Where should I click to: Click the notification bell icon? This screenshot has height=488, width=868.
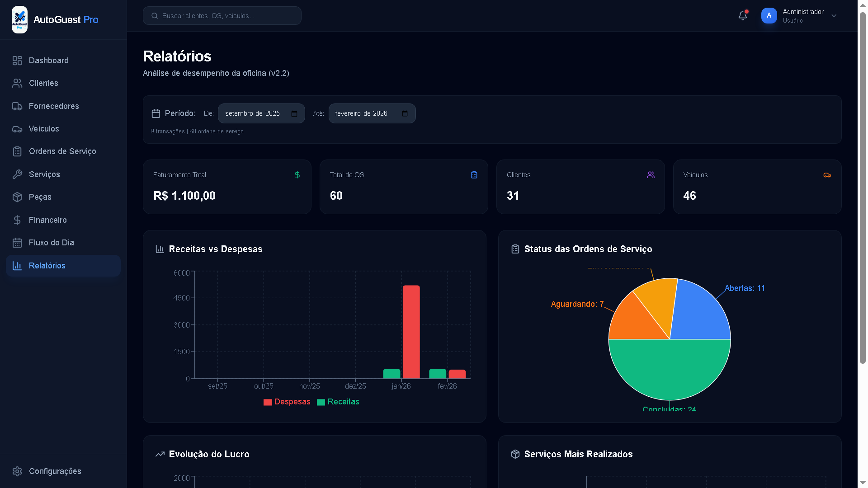742,16
